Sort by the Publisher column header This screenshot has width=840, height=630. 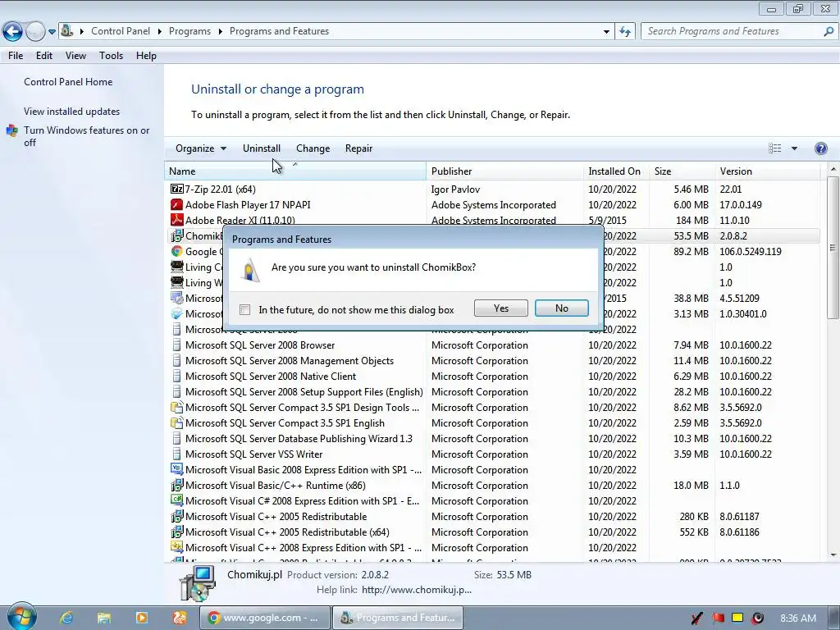[504, 171]
